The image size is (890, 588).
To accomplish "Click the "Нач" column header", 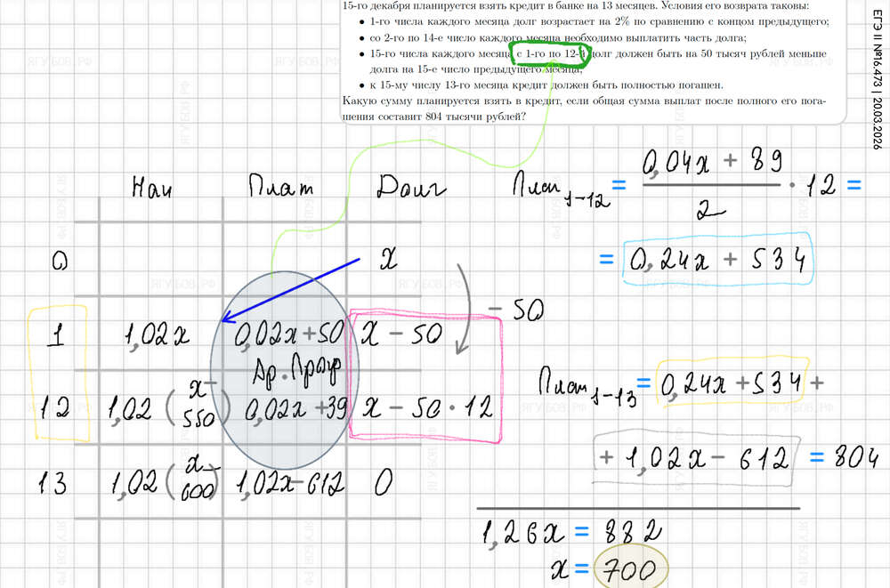I will point(156,188).
